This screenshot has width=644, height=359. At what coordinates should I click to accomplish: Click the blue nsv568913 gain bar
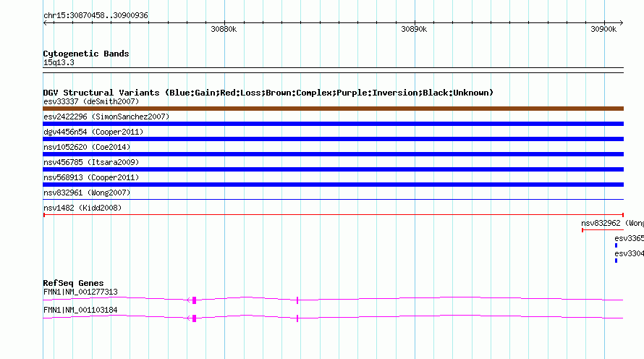tap(333, 185)
